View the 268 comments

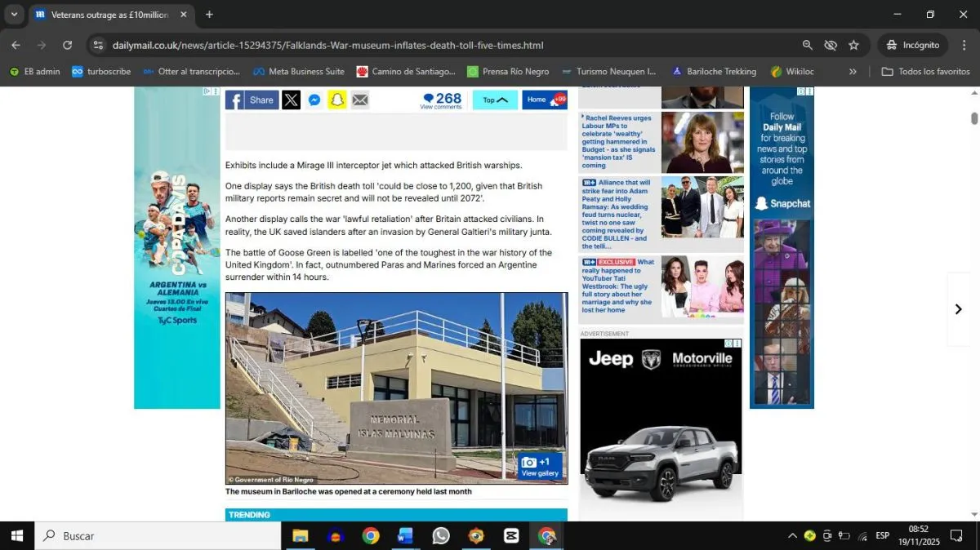[x=441, y=100]
